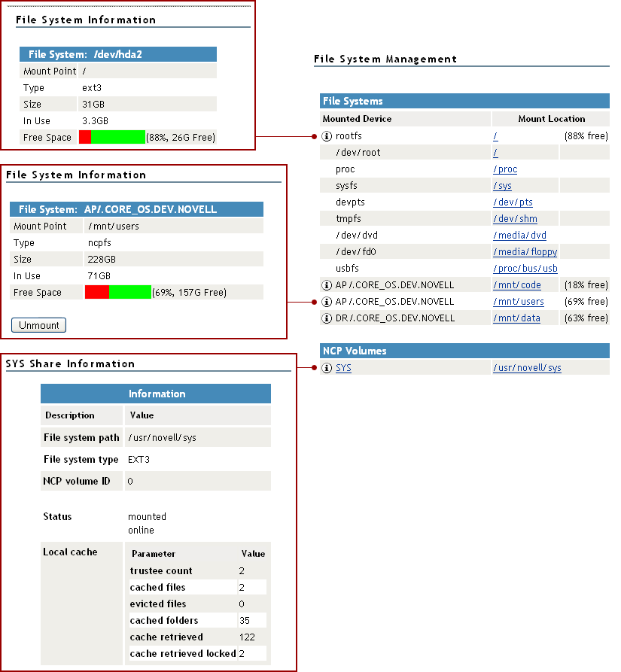Click the NCP Volumes header
This screenshot has width=621, height=672.
pos(464,351)
